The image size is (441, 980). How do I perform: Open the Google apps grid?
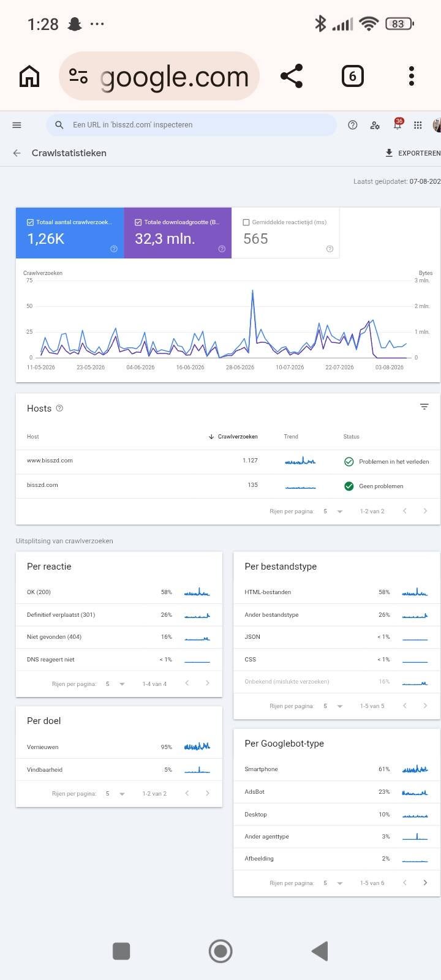coord(418,125)
